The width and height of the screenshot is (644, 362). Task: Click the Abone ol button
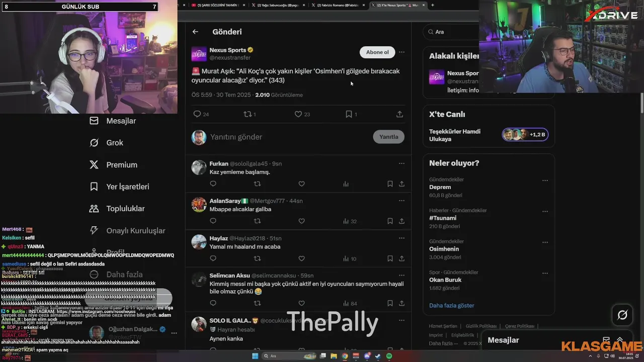[377, 52]
